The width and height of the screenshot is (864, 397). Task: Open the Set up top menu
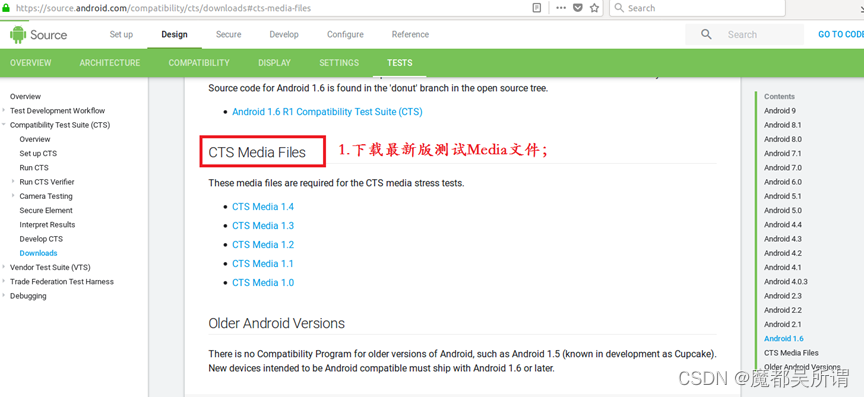pos(121,34)
